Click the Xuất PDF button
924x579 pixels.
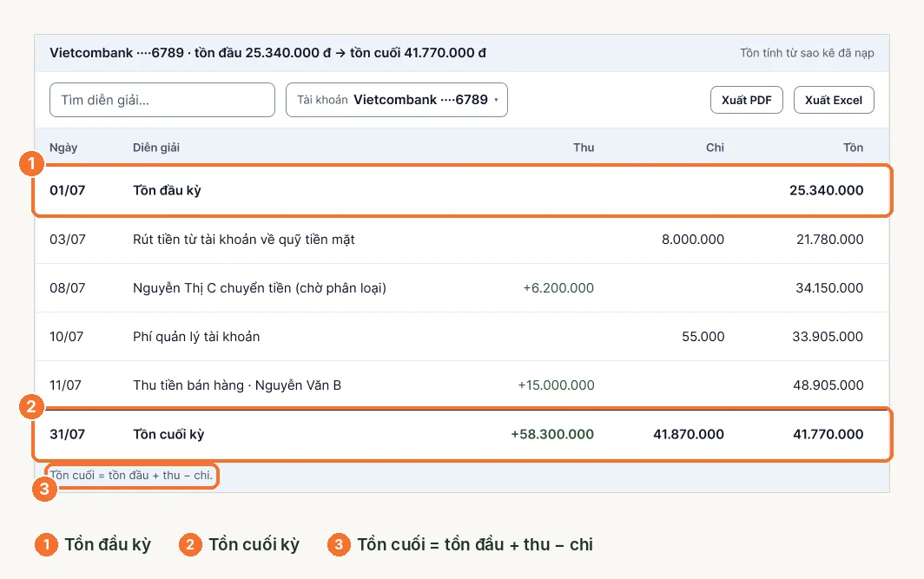(x=747, y=100)
